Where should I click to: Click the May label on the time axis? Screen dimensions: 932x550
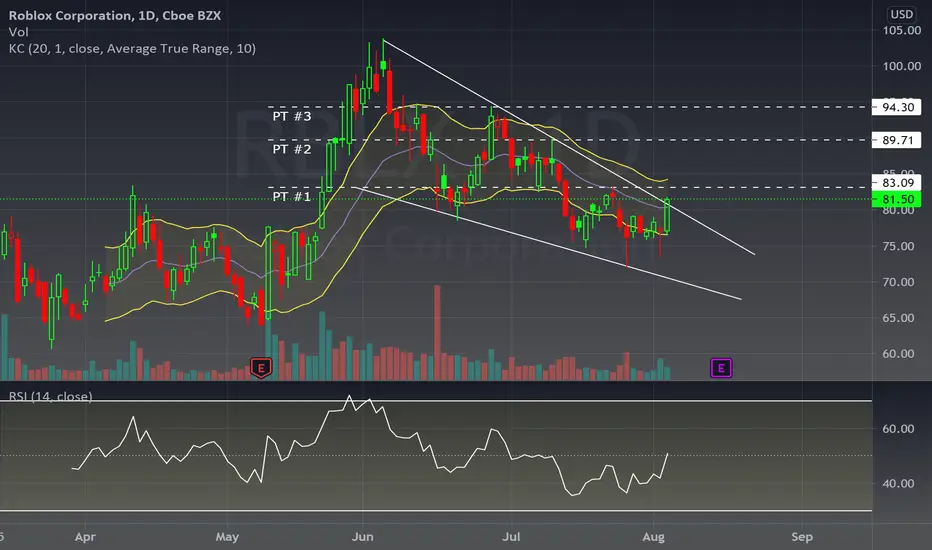227,537
